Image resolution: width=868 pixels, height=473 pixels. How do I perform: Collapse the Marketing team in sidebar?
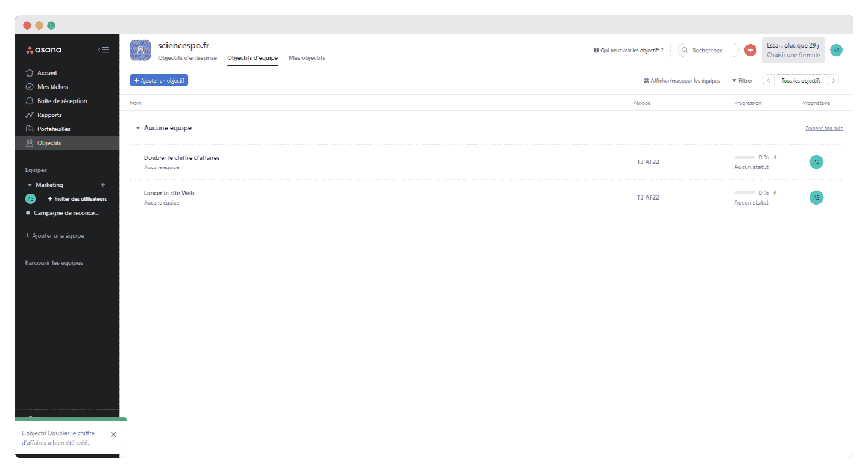pyautogui.click(x=30, y=185)
